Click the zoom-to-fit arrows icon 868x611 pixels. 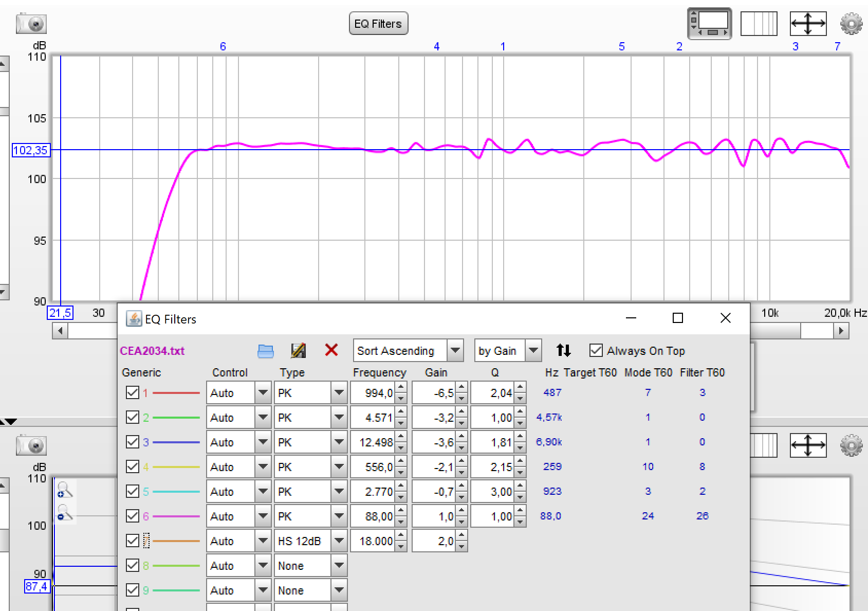[808, 24]
